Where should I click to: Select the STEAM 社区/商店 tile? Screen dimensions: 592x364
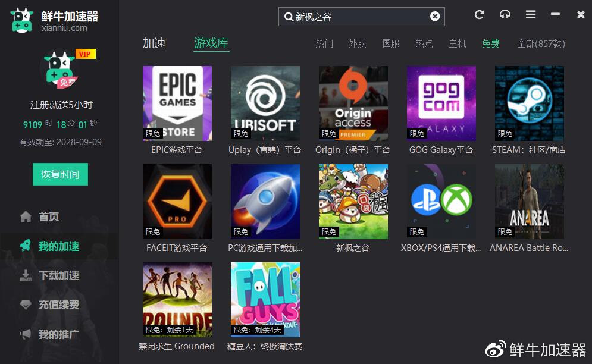click(530, 103)
